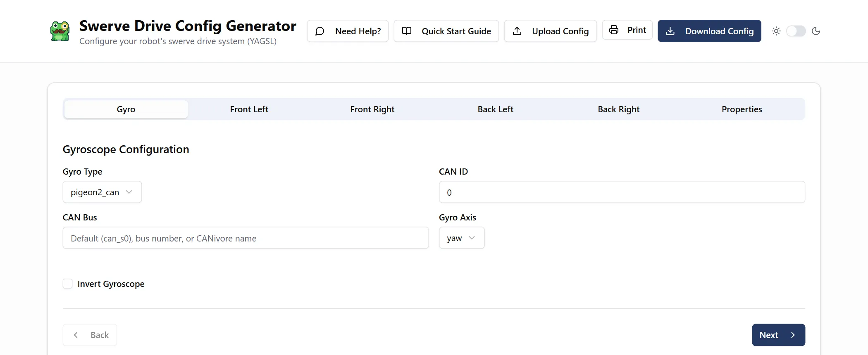Click the moon dark-mode icon
Viewport: 868px width, 355px height.
[816, 31]
